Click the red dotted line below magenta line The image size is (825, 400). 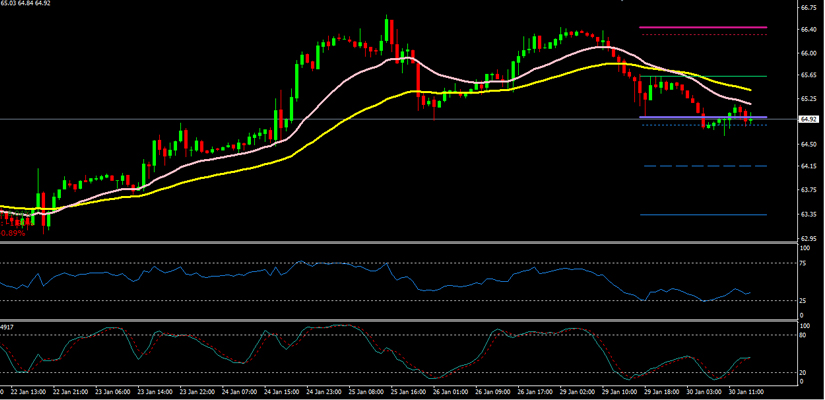point(702,35)
